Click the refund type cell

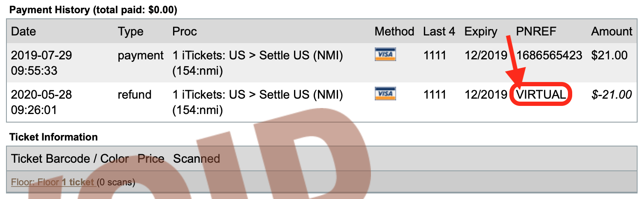[135, 94]
